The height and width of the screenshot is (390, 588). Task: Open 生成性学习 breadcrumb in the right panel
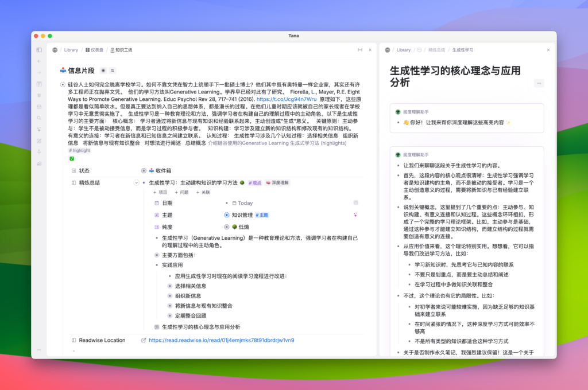(463, 50)
